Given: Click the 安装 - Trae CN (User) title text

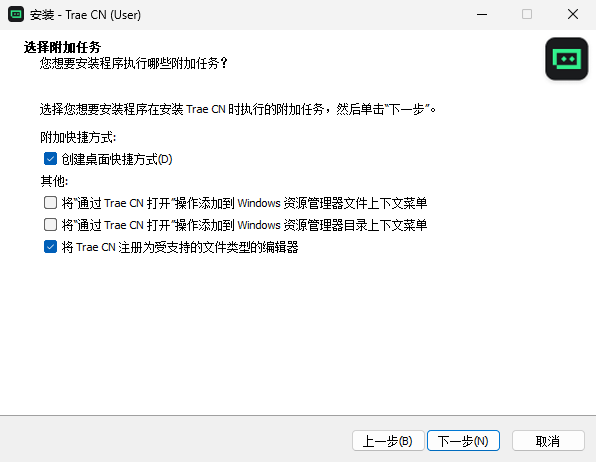Looking at the screenshot, I should (x=86, y=15).
